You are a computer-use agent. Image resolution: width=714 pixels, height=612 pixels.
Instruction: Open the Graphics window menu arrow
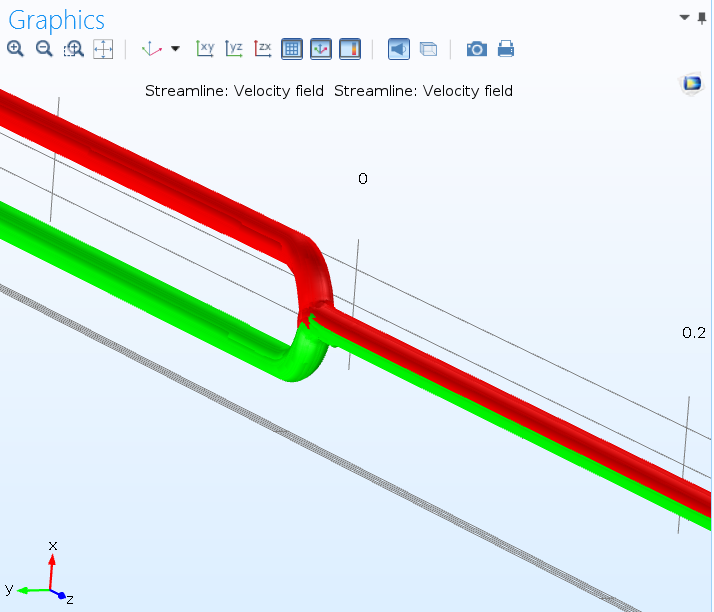tap(685, 17)
